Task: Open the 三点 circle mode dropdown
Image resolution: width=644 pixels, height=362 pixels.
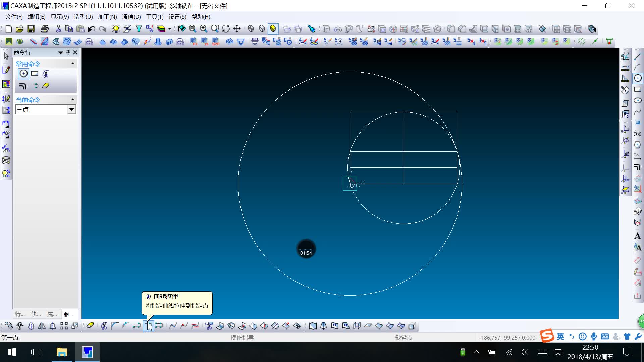Action: [x=71, y=109]
